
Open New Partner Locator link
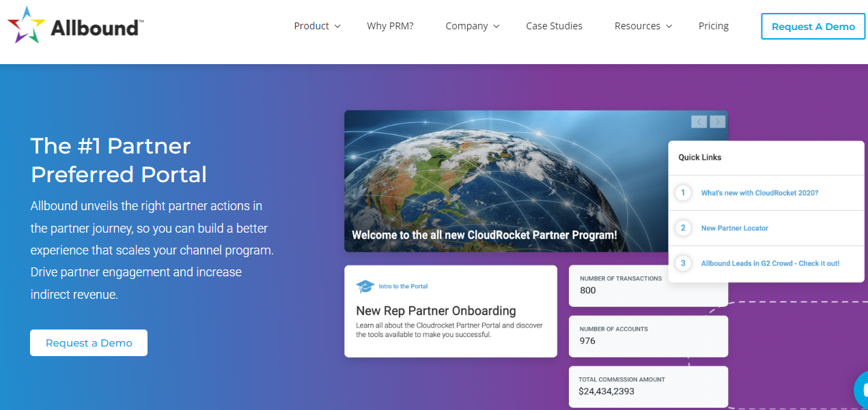tap(735, 228)
